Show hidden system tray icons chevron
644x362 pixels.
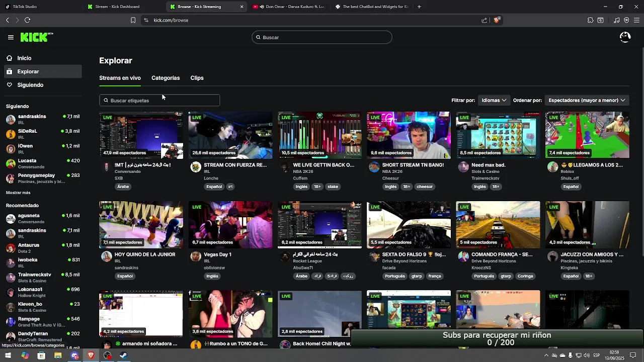546,355
